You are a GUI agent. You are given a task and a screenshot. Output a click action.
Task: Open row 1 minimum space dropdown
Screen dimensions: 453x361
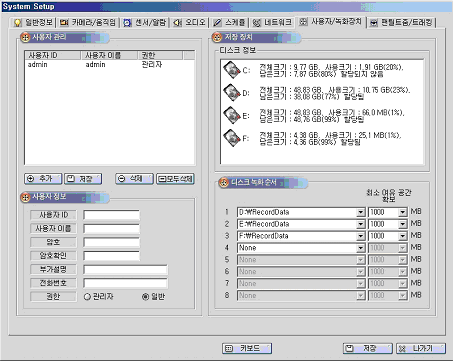pos(403,212)
